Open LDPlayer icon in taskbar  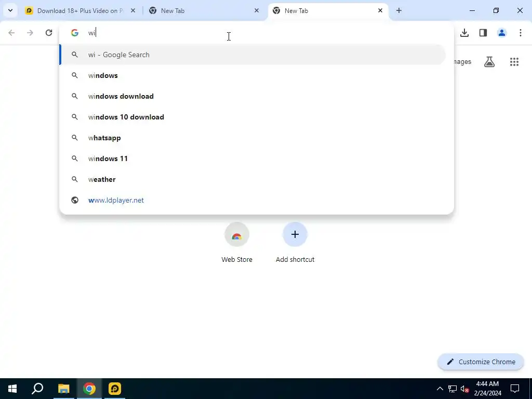(x=115, y=389)
